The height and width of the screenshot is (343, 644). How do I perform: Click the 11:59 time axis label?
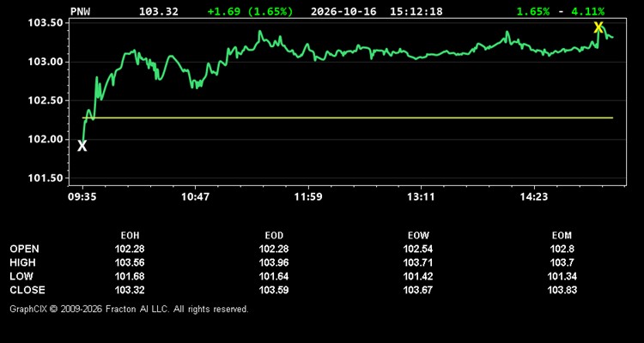point(308,197)
